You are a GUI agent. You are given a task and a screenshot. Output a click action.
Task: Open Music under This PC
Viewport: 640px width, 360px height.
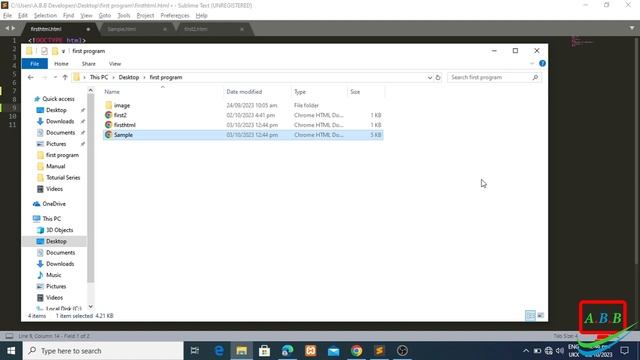click(x=53, y=275)
